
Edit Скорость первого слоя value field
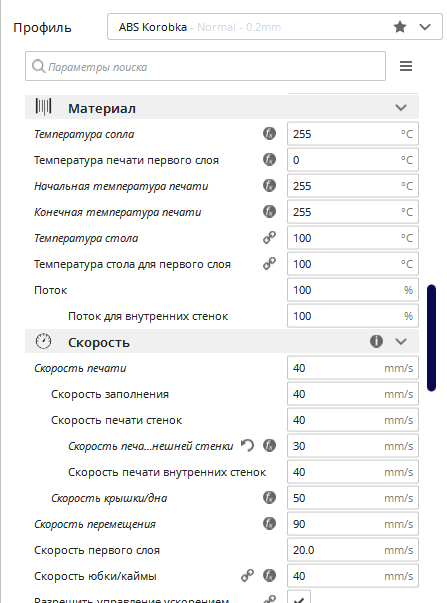[x=353, y=550]
